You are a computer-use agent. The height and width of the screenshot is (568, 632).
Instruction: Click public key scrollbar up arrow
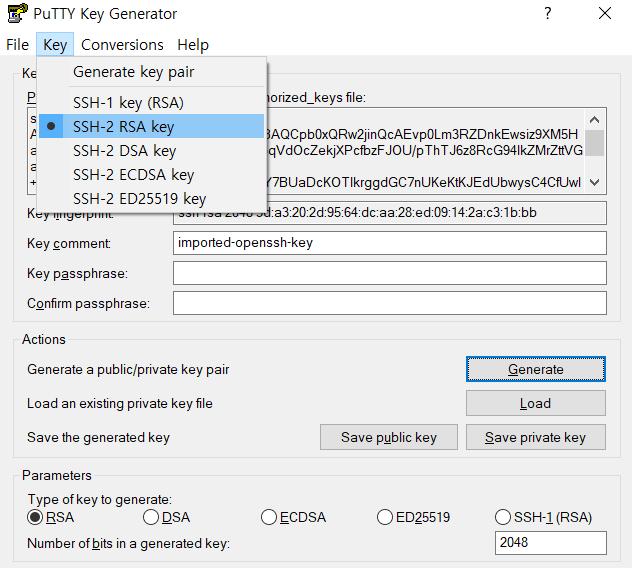pos(594,119)
